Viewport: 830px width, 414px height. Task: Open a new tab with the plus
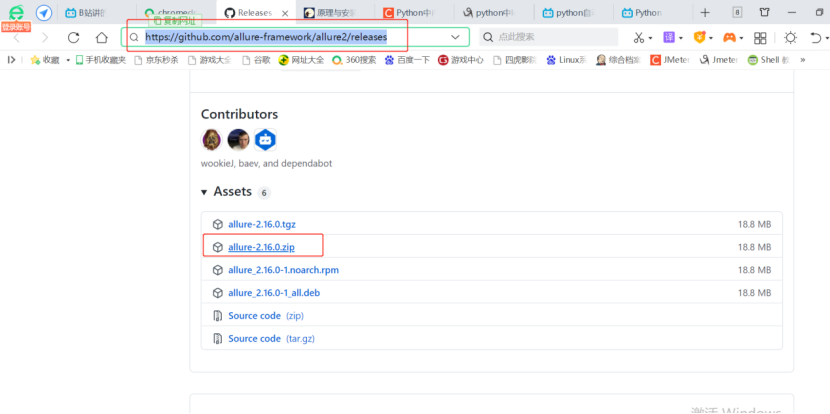pyautogui.click(x=705, y=13)
